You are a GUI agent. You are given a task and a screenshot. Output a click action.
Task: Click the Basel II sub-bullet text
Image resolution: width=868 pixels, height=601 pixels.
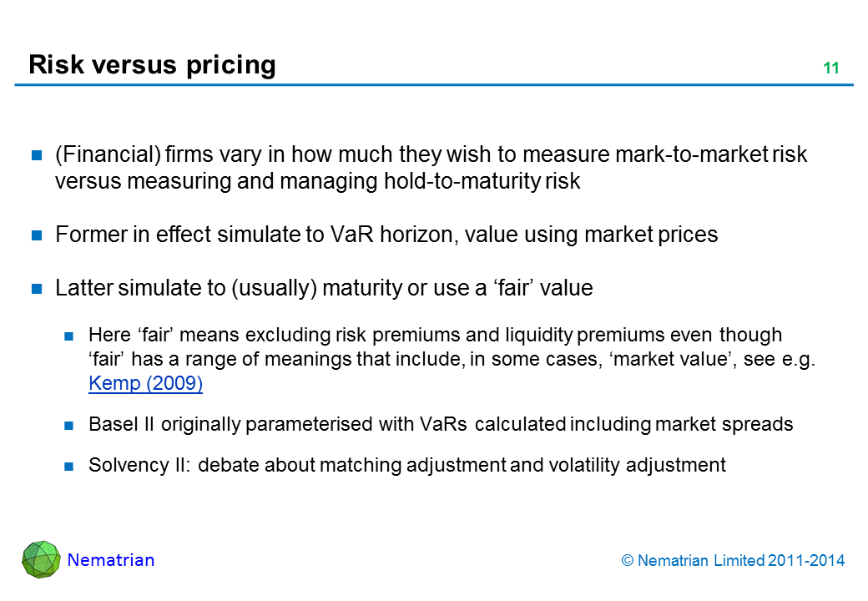[x=440, y=424]
